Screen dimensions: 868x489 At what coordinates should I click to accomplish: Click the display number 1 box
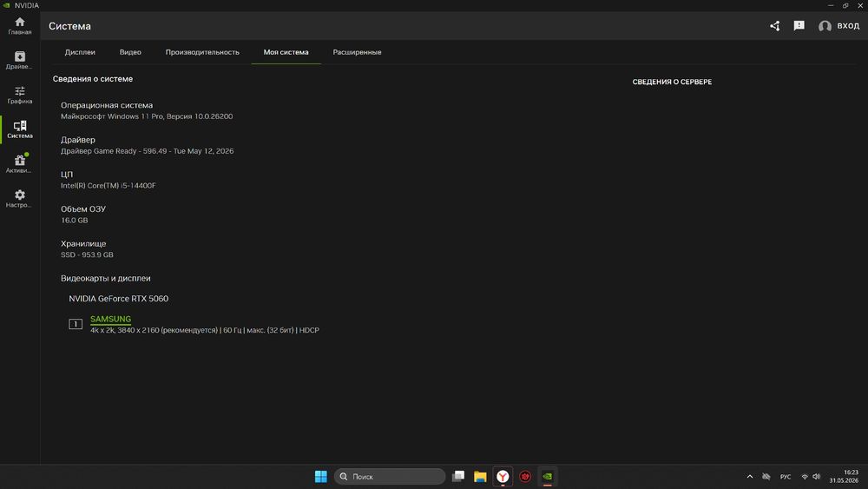pos(76,324)
